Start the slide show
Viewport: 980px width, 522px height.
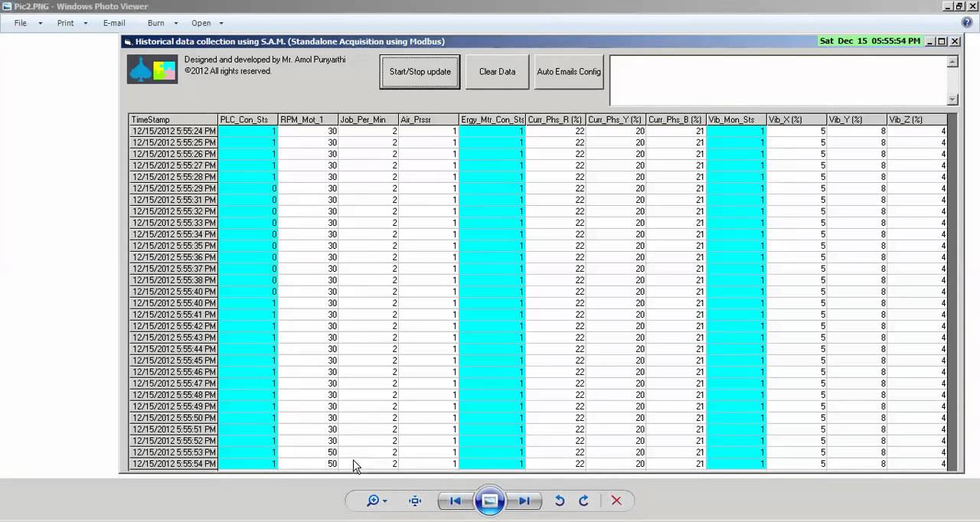click(x=490, y=501)
